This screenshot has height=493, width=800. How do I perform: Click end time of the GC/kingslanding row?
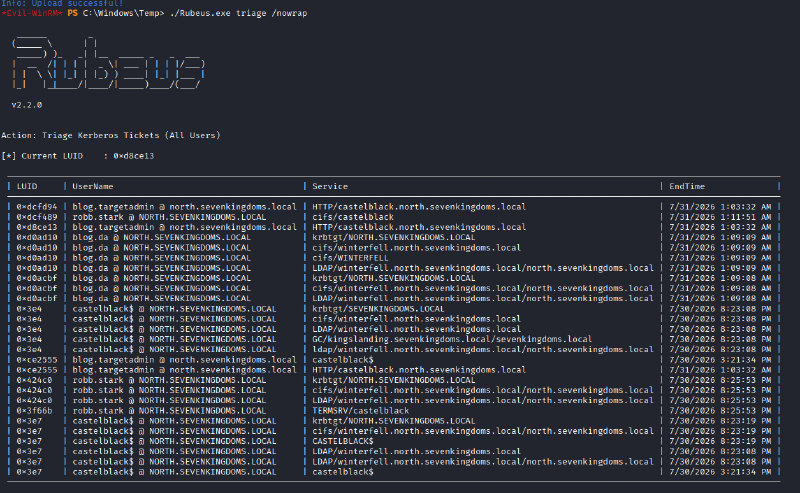point(720,339)
